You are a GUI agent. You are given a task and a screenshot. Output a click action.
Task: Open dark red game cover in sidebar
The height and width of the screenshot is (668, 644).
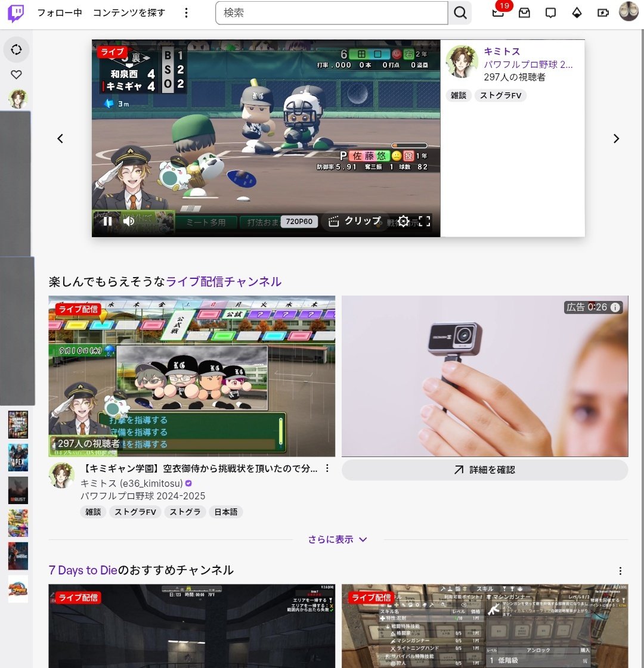[x=18, y=556]
